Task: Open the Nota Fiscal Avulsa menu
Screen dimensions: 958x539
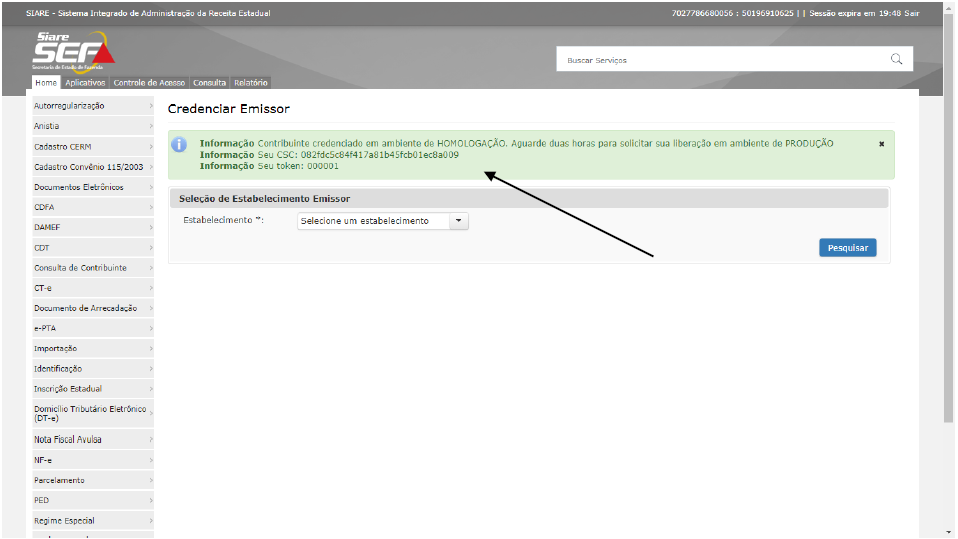Action: click(92, 440)
